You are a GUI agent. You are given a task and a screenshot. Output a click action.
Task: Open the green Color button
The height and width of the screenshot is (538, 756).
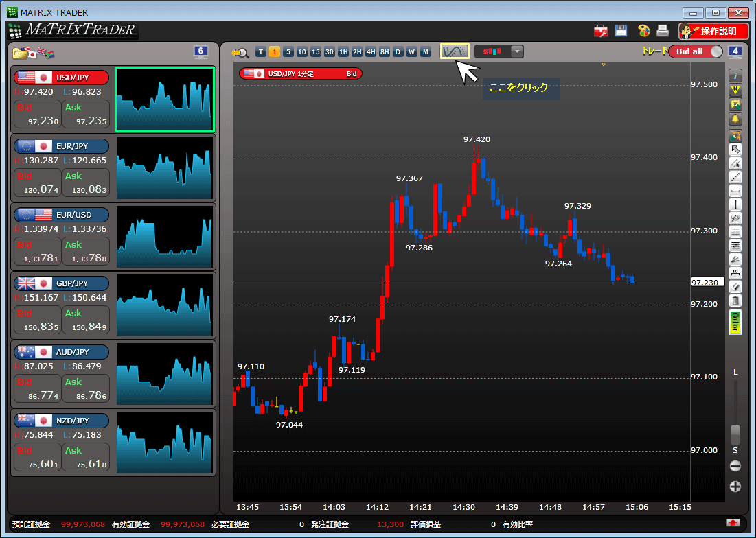point(735,323)
